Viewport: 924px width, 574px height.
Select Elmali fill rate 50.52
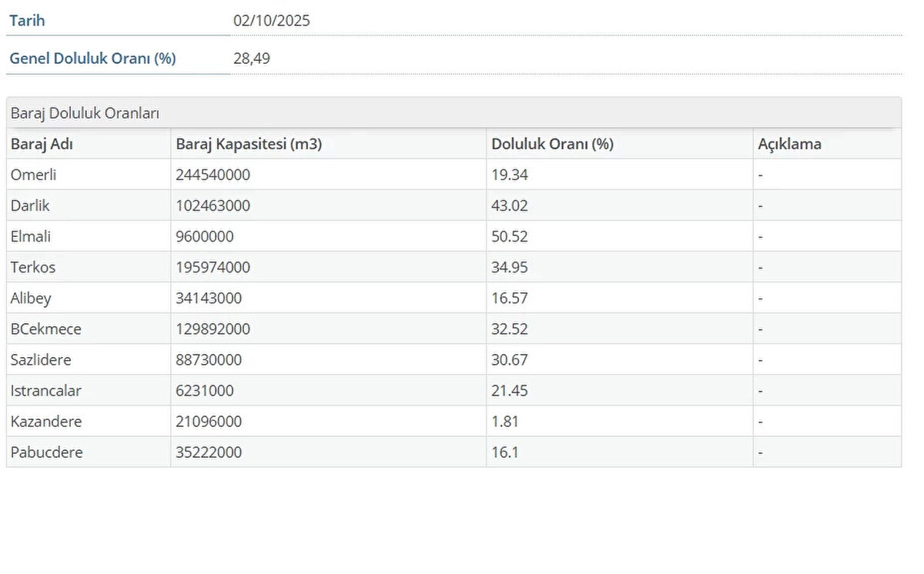coord(509,236)
